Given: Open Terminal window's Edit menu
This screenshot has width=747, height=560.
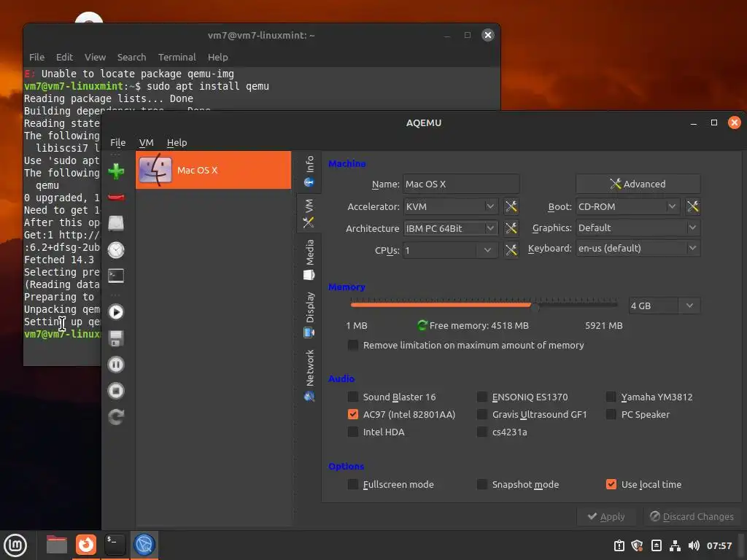Looking at the screenshot, I should click(x=64, y=57).
